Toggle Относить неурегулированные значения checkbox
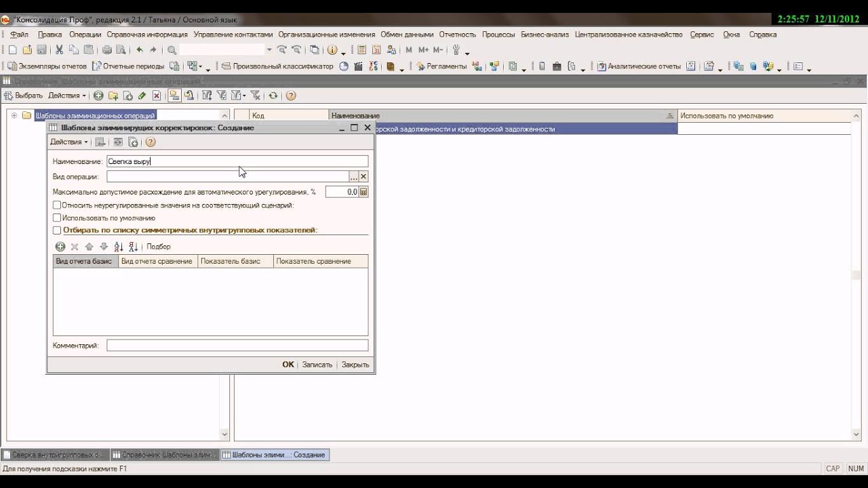 coord(57,205)
